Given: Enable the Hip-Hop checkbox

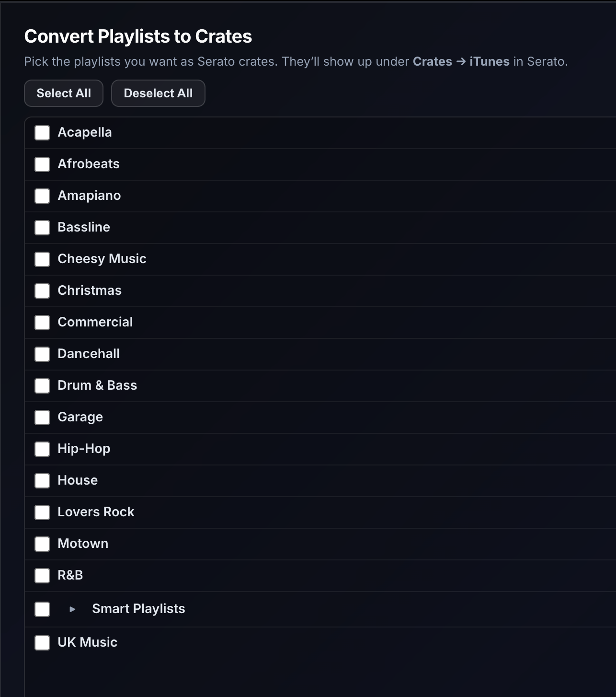Looking at the screenshot, I should 42,449.
